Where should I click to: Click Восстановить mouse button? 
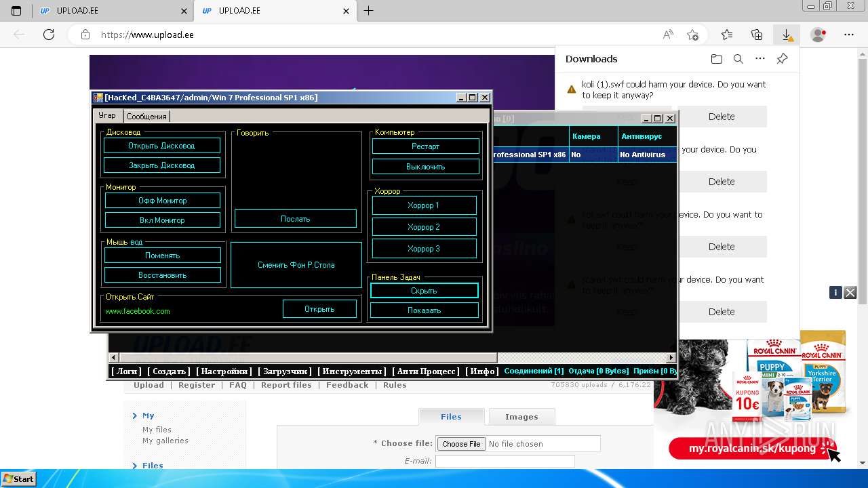pyautogui.click(x=163, y=275)
